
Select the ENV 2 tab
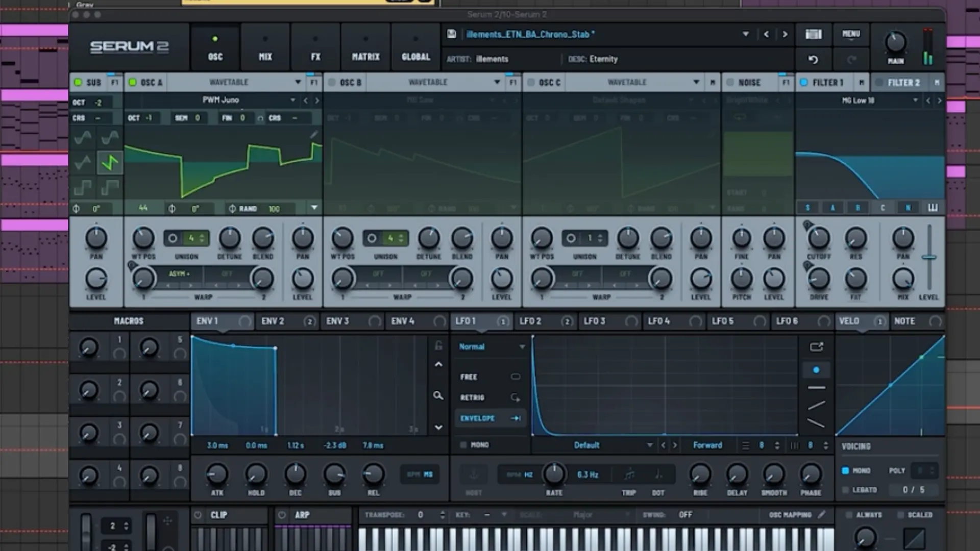(x=287, y=321)
